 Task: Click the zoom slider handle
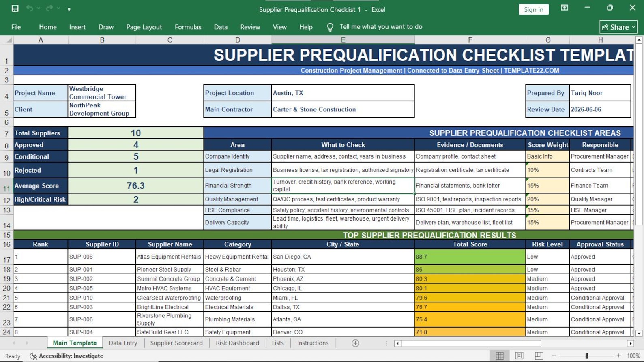click(586, 356)
